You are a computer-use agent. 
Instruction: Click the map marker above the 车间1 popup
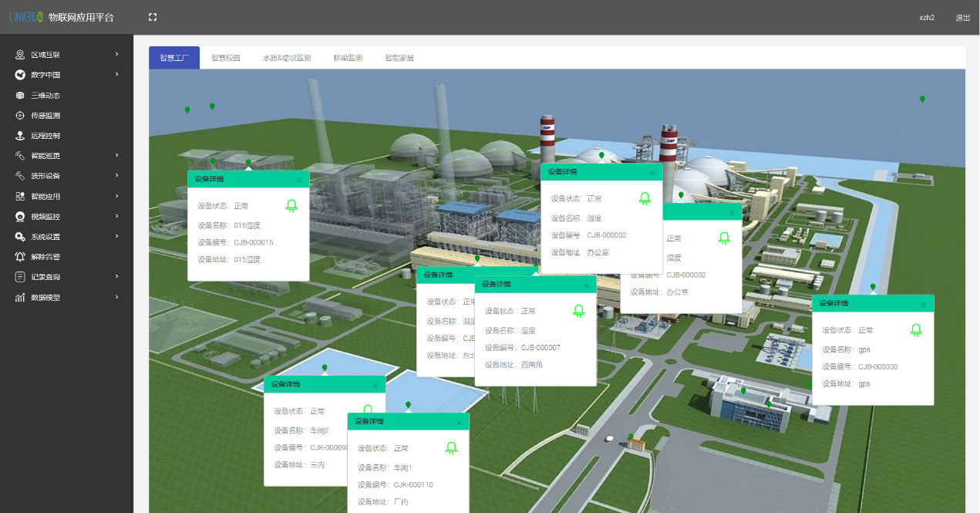[x=408, y=406]
